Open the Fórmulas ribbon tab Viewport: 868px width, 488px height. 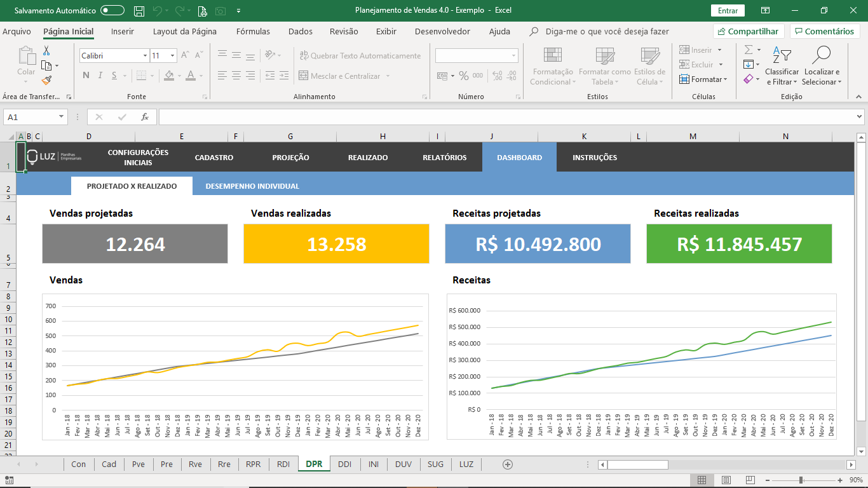tap(253, 31)
